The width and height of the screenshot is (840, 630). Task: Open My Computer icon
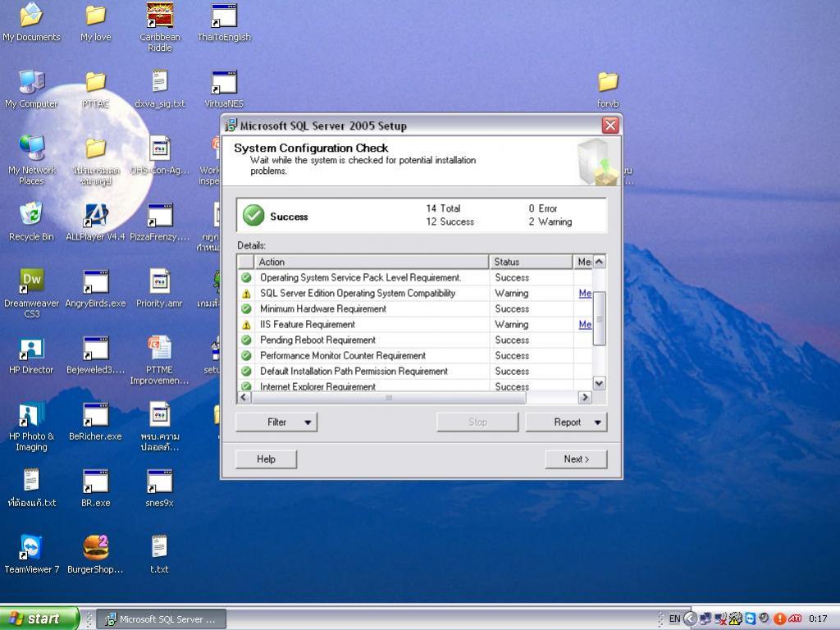(31, 89)
